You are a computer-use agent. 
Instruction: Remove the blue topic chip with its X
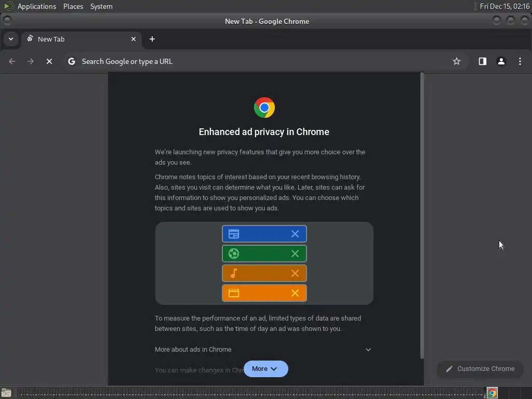[x=295, y=234]
